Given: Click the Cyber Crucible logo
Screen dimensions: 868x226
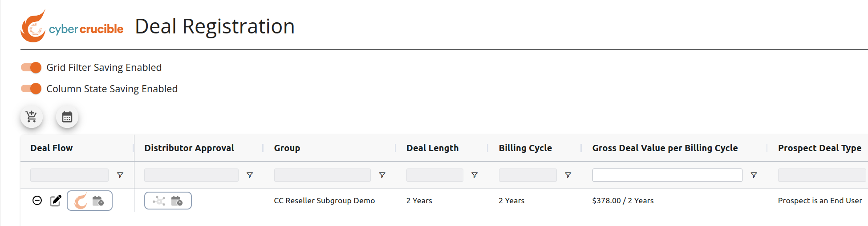Looking at the screenshot, I should tap(72, 26).
